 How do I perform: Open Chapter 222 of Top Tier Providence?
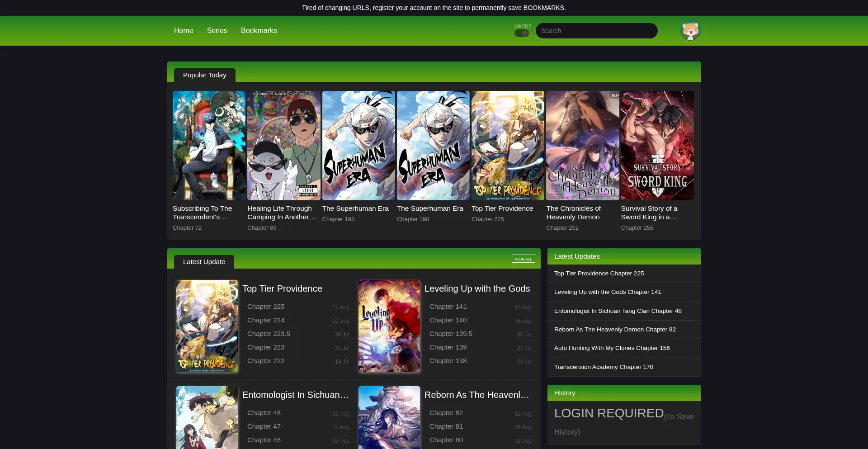(x=266, y=361)
